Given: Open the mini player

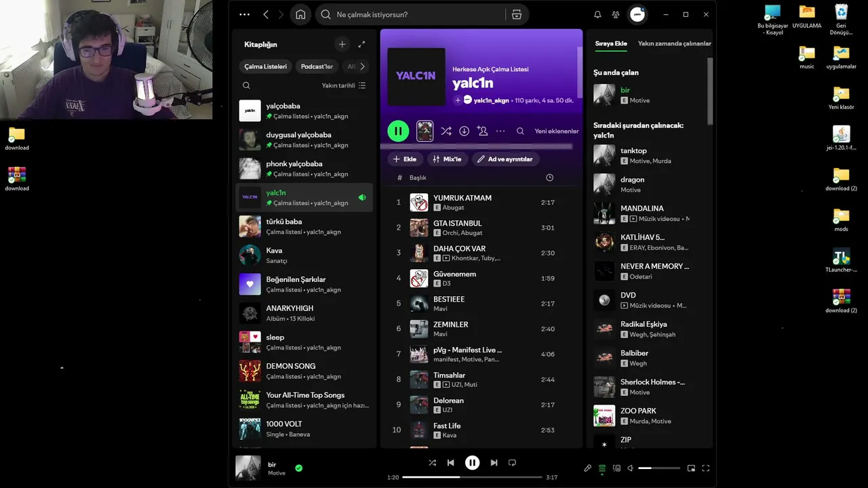Looking at the screenshot, I should click(x=691, y=468).
